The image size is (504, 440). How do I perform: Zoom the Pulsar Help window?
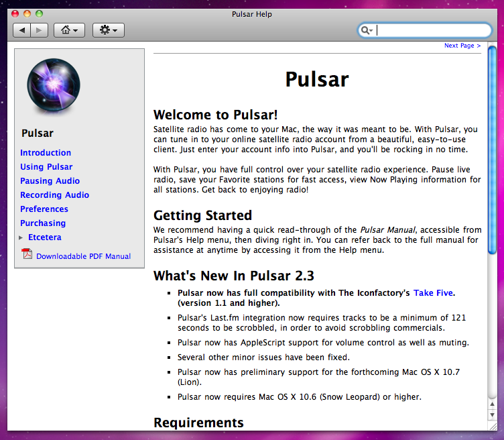pyautogui.click(x=40, y=14)
